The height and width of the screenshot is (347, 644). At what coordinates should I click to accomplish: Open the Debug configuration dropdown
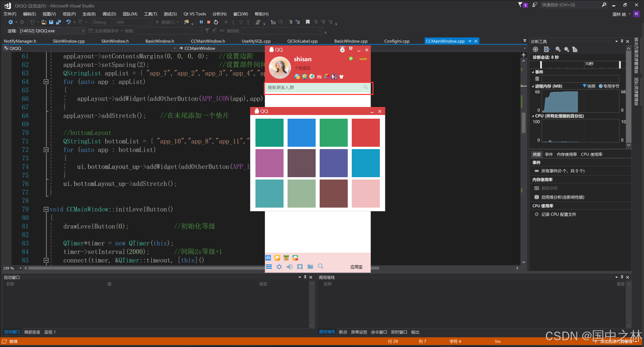pyautogui.click(x=102, y=22)
